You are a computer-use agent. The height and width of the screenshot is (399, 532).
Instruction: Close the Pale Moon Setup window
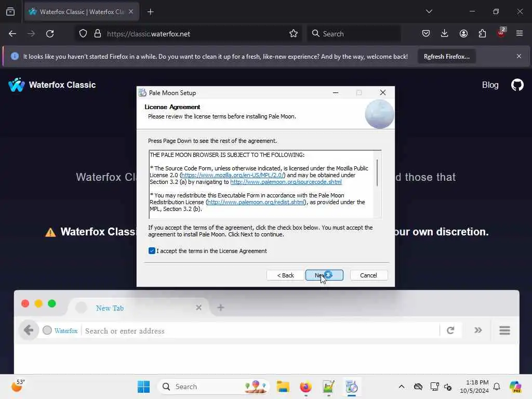[x=383, y=92]
